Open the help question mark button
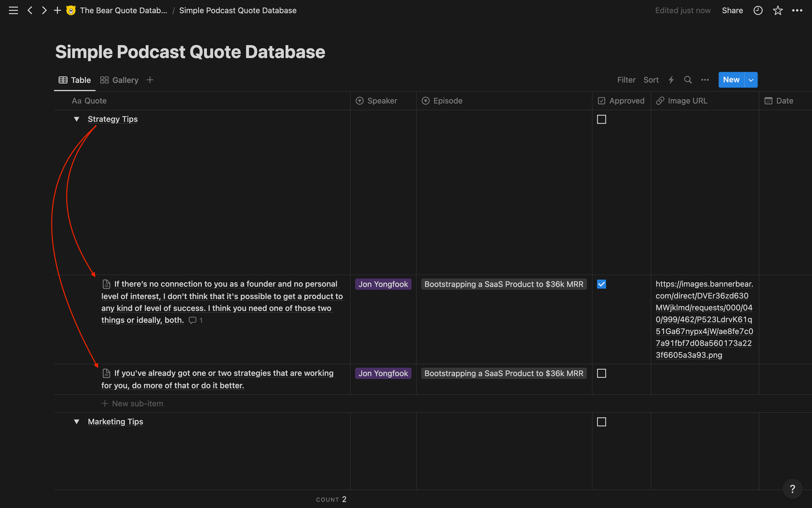 tap(792, 489)
